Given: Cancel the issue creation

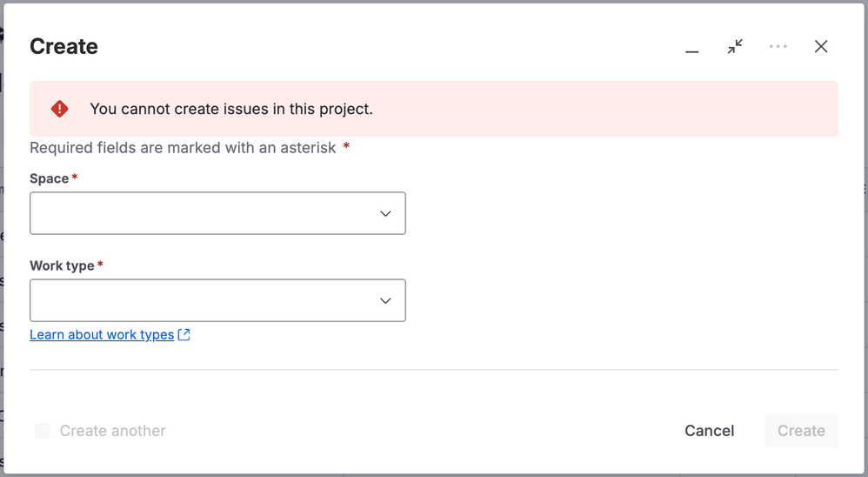Looking at the screenshot, I should coord(709,431).
